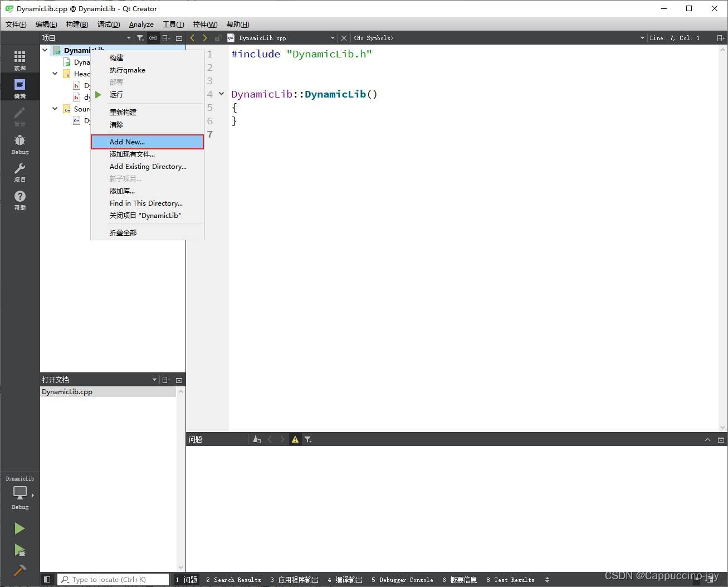Select 执行qmake in the context menu
This screenshot has width=728, height=587.
[148, 70]
